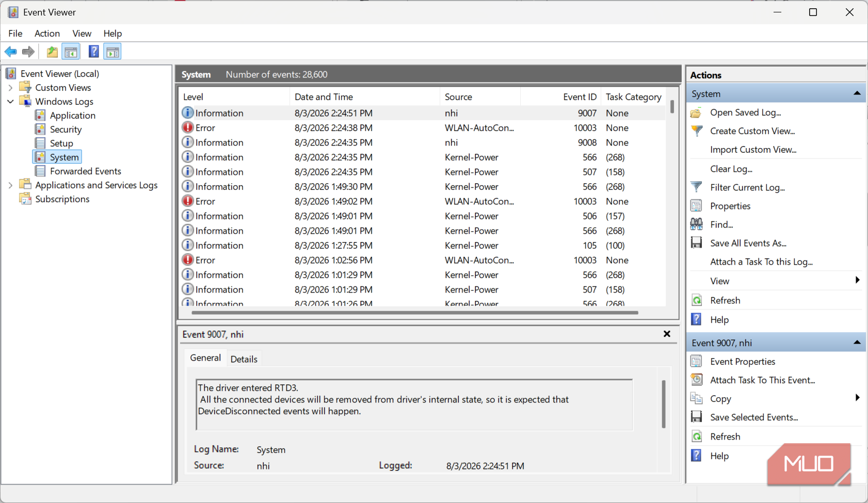
Task: Close the Event 9007 preview pane
Action: tap(667, 334)
